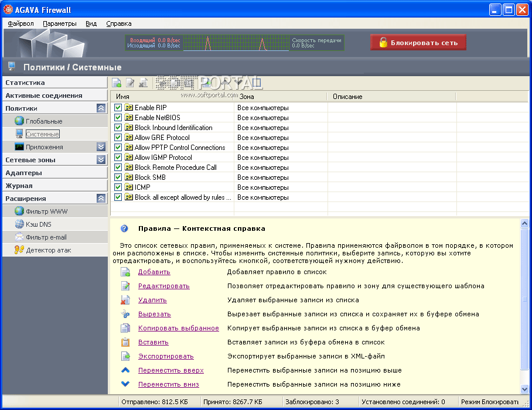The width and height of the screenshot is (532, 410).
Task: Select Global policies (Глобальные) in sidebar
Action: pos(43,121)
